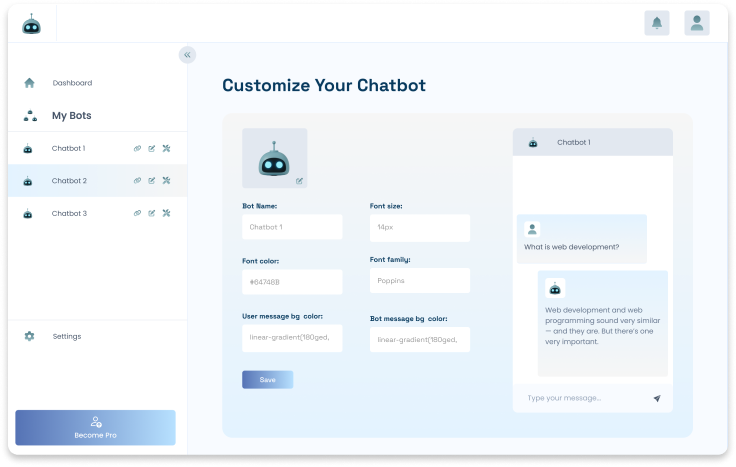
Task: Click the Become Pro button
Action: click(x=95, y=428)
